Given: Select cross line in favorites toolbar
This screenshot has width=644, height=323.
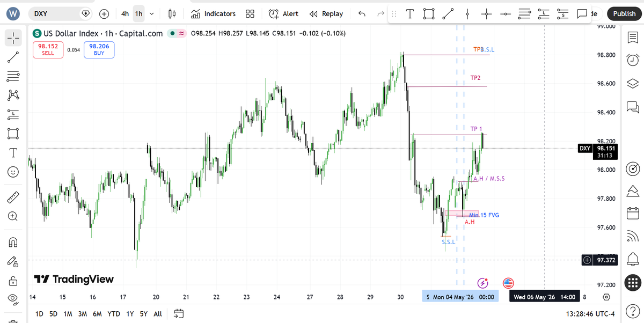Looking at the screenshot, I should 487,14.
